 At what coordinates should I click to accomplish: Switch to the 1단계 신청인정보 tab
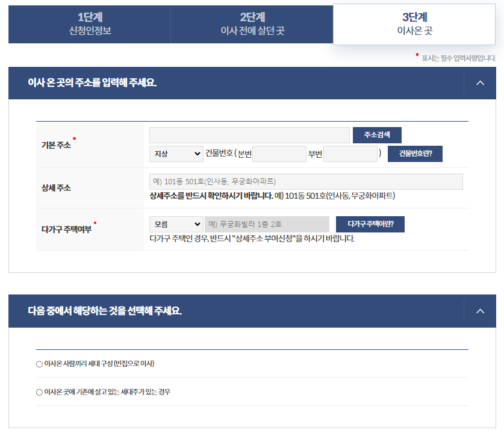[88, 23]
